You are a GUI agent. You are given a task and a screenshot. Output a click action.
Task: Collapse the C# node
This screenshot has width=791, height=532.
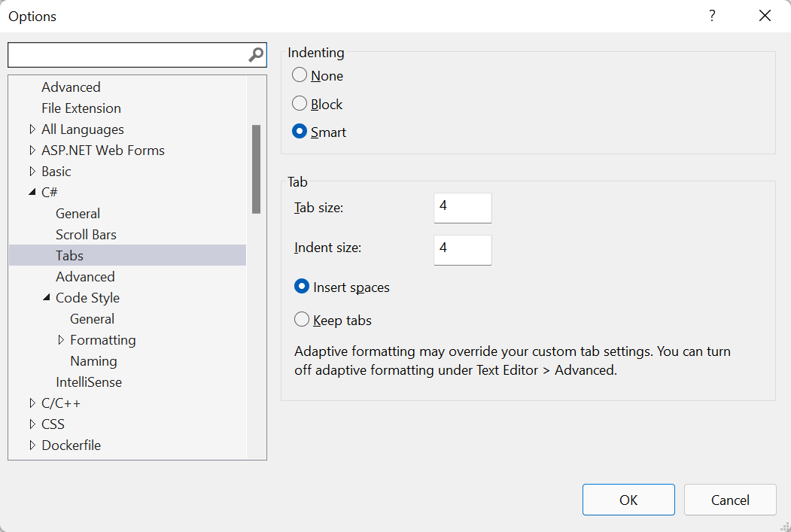32,192
